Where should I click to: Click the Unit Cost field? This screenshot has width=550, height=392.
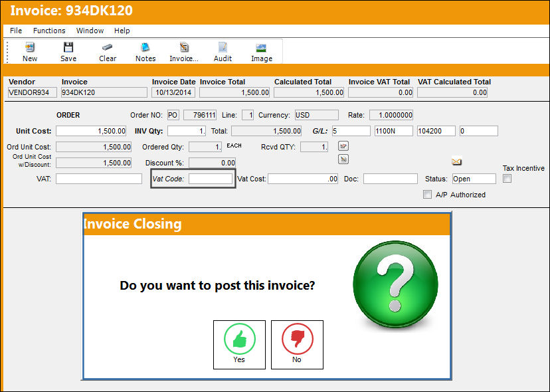click(x=91, y=131)
